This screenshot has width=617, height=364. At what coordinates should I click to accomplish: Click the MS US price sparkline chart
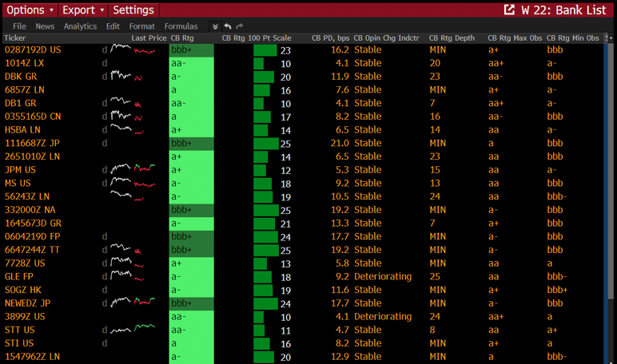(x=133, y=182)
